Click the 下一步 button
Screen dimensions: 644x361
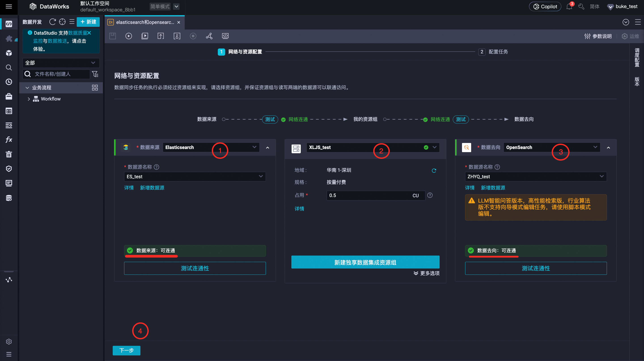(x=127, y=351)
